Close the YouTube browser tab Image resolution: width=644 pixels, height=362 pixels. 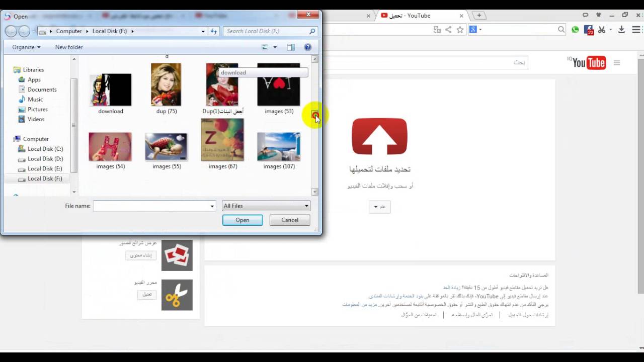(x=461, y=16)
